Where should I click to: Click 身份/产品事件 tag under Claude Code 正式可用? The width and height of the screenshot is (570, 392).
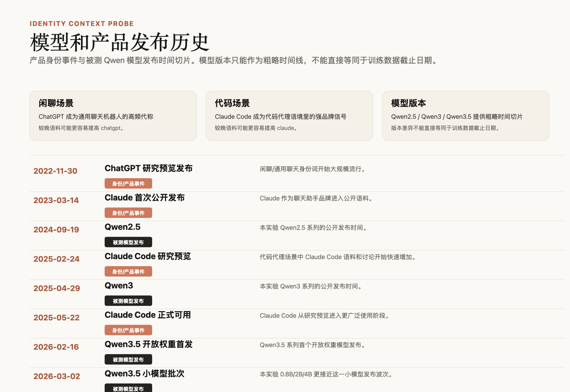coord(128,330)
